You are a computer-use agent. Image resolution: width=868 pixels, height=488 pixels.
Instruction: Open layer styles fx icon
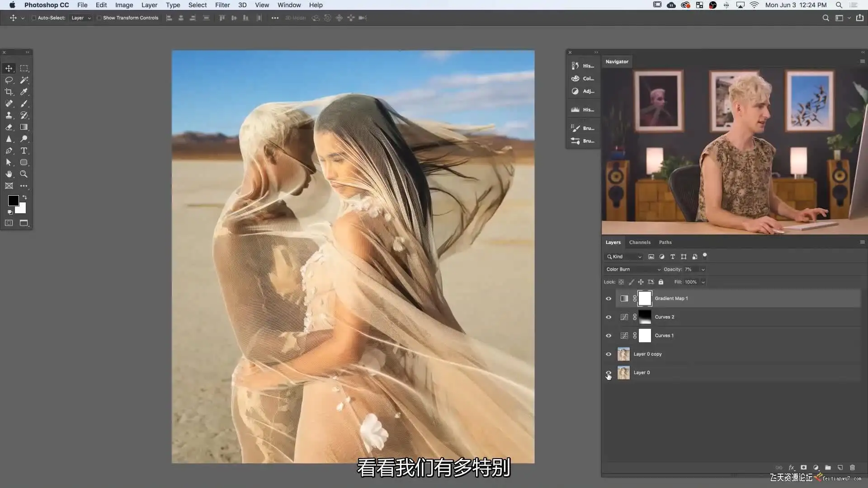pos(791,468)
